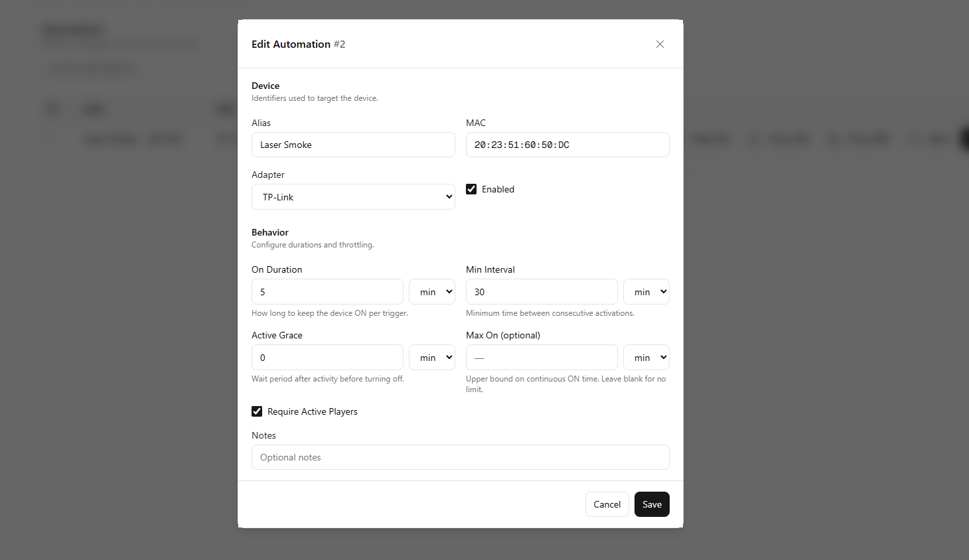Screen dimensions: 969x560
Task: Click the Alias field containing Laser Smoke
Action: 353,145
